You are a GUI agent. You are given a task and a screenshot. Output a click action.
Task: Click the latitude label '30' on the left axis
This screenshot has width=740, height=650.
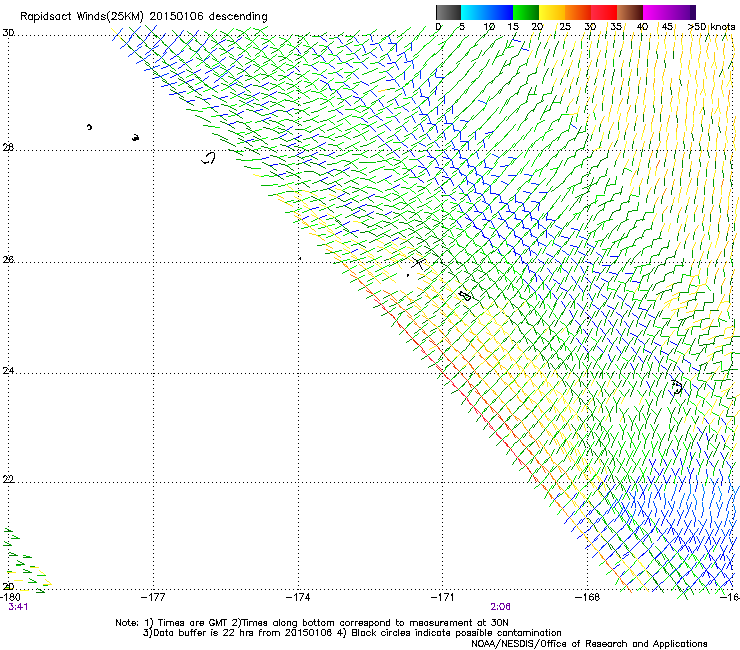click(x=8, y=33)
